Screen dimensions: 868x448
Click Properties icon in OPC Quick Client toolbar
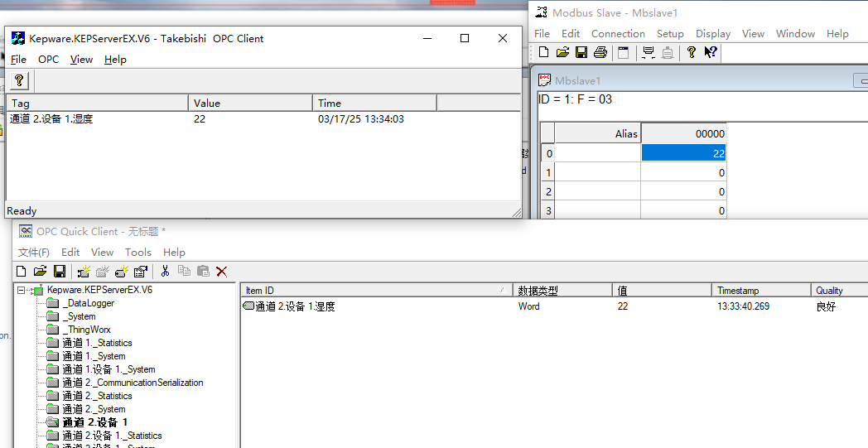[x=140, y=271]
